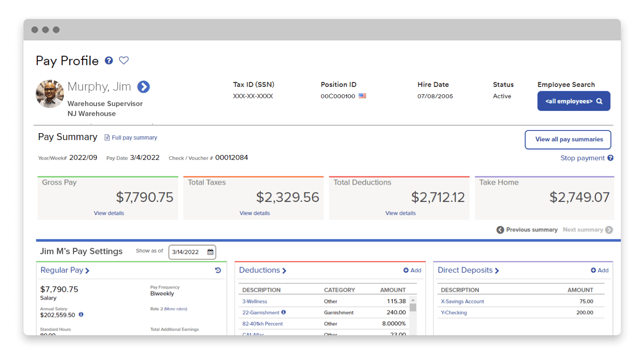Click the hire date 07/08/2005
This screenshot has width=644, height=354.
435,96
